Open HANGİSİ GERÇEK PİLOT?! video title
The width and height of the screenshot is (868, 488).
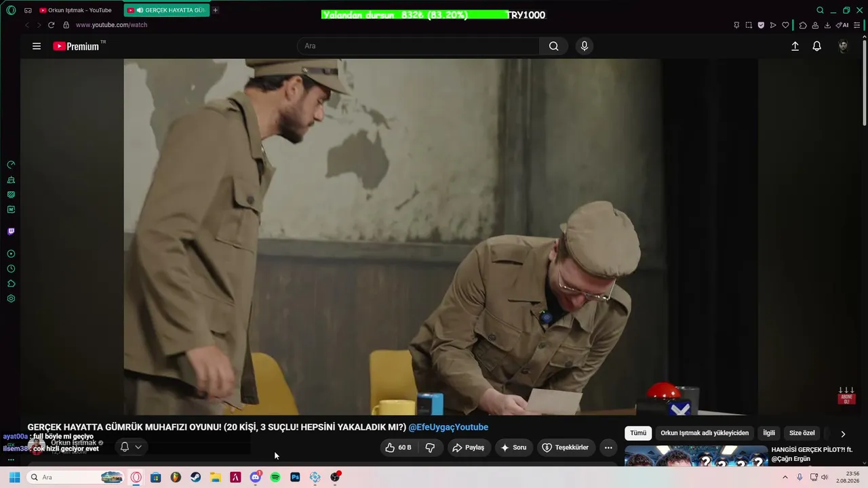(812, 454)
